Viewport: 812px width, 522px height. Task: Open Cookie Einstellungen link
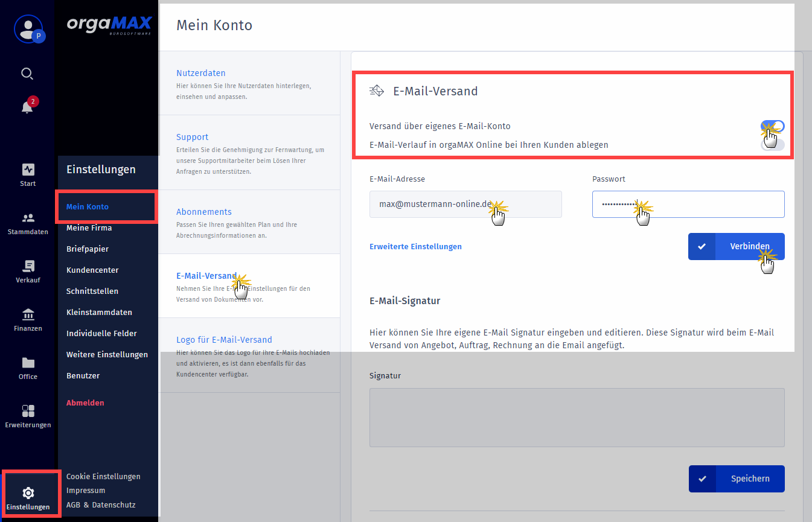(x=103, y=477)
